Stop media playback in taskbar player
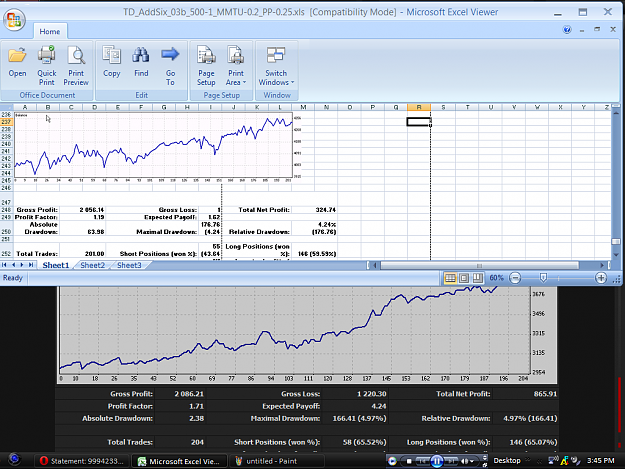 tap(409, 461)
